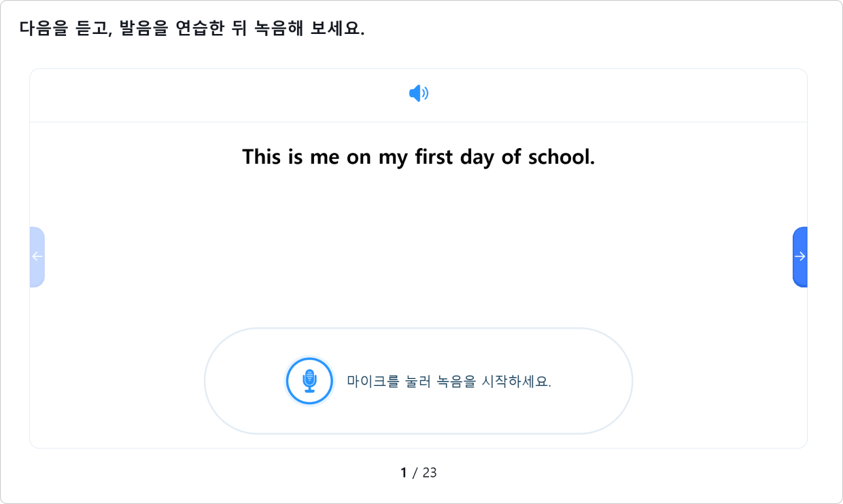This screenshot has width=843, height=504.
Task: Click the sentence "This is me on my first day of school."
Action: [419, 157]
